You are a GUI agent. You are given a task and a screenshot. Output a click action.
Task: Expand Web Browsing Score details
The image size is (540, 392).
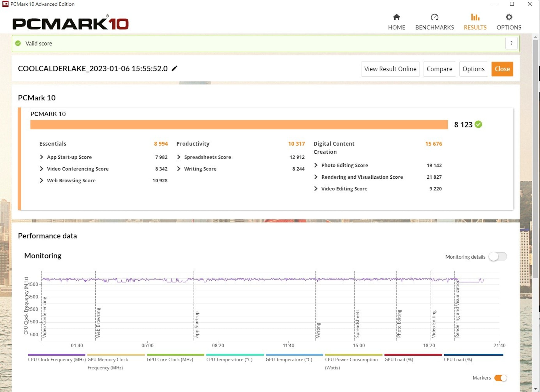[41, 181]
